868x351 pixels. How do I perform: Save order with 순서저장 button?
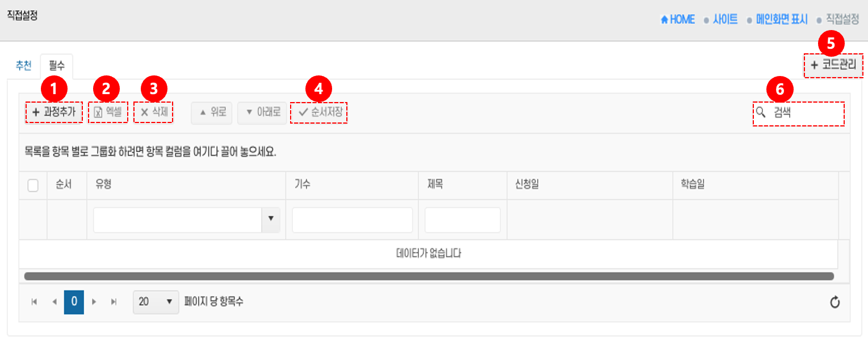pos(319,112)
